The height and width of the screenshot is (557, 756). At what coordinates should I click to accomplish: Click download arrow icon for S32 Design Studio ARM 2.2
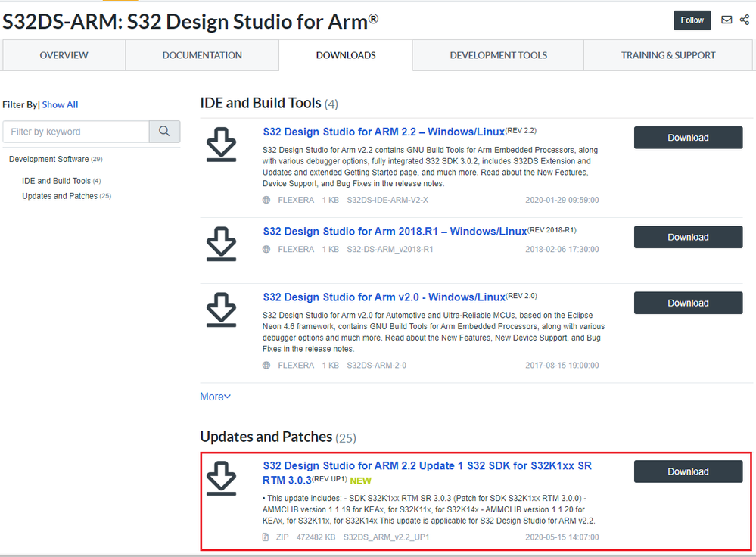[221, 145]
